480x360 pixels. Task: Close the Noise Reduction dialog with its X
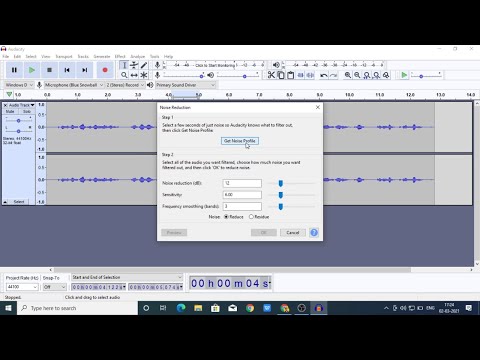click(318, 107)
